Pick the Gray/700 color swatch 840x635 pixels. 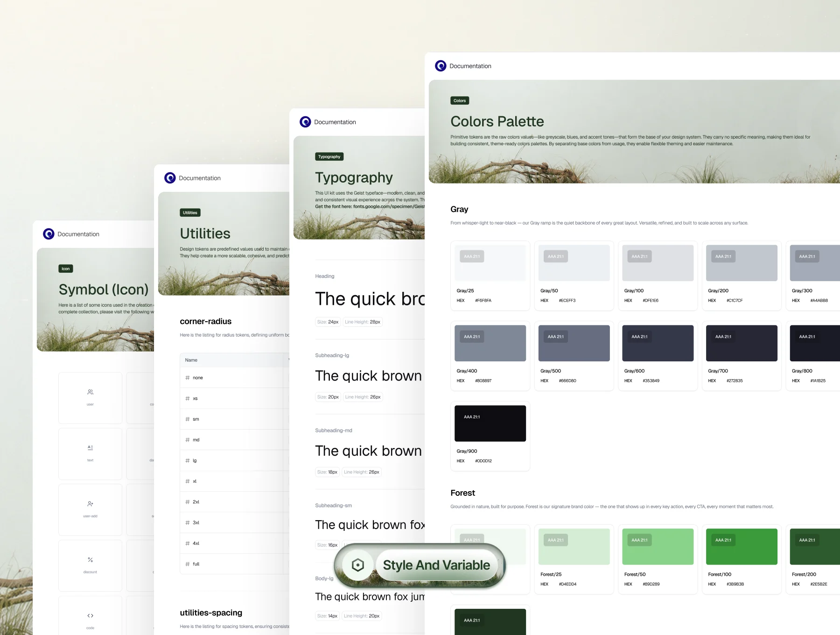[742, 343]
